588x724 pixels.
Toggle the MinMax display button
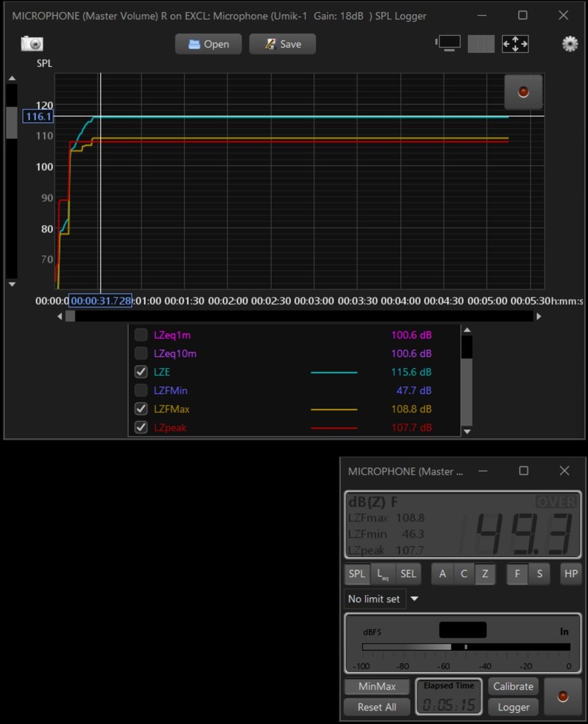377,686
